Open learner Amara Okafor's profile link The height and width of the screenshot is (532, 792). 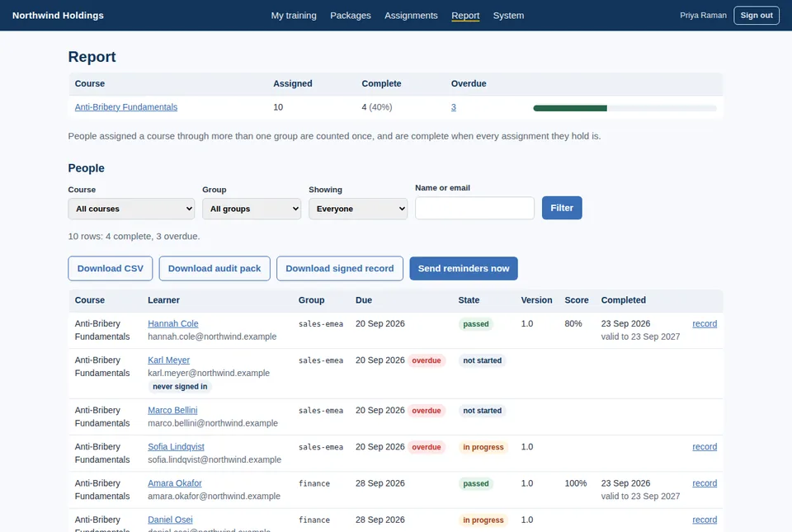[174, 483]
